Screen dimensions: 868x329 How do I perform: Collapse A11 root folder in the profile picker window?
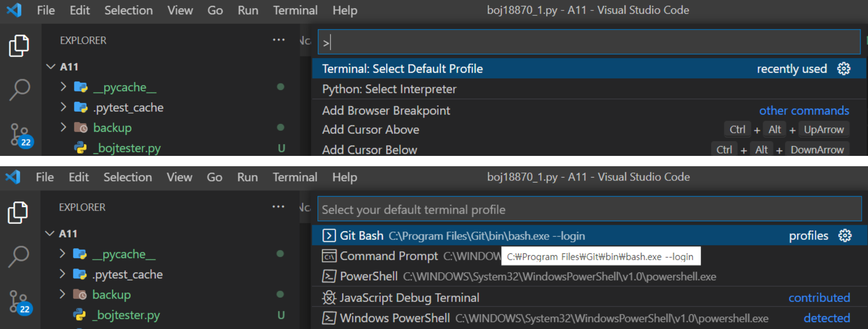(50, 233)
